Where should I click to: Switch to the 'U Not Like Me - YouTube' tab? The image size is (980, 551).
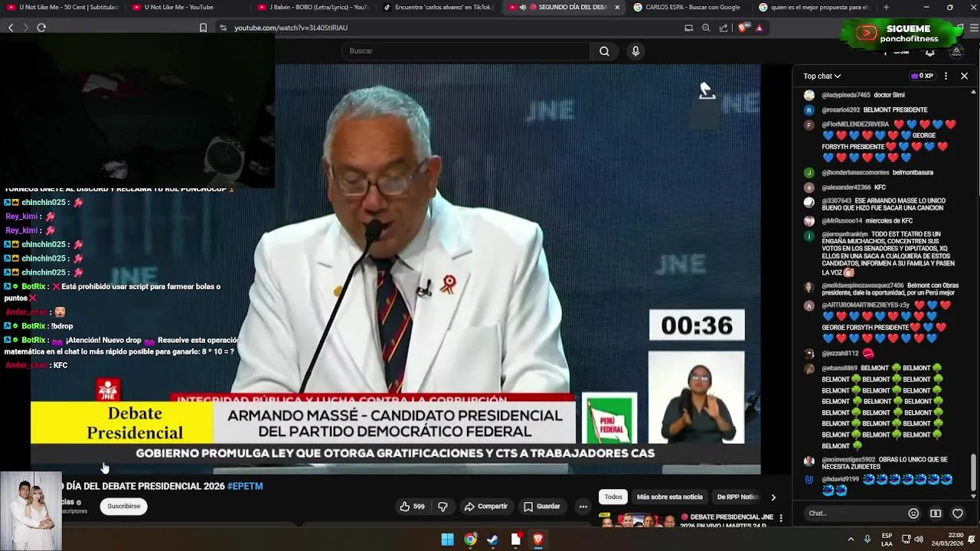[188, 7]
